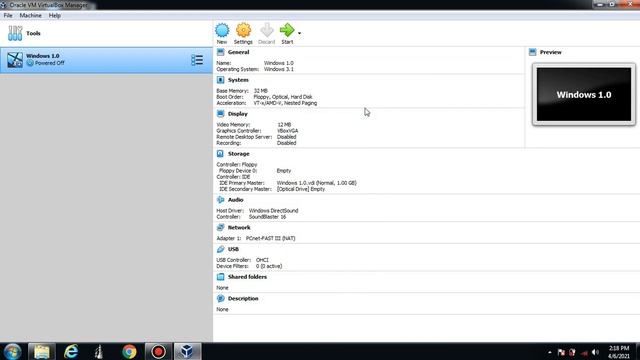The height and width of the screenshot is (360, 640).
Task: Open Windows 1.0 machine menu list icon
Action: click(197, 60)
